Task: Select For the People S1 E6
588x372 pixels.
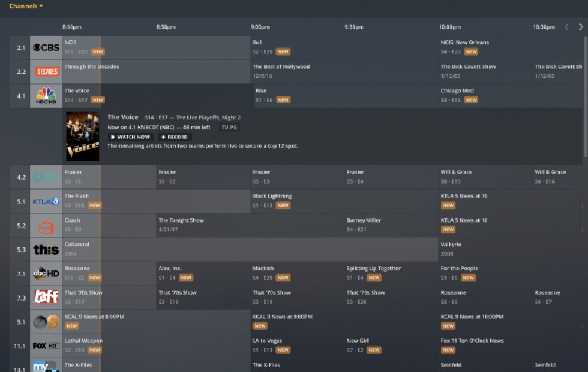Action: click(511, 274)
